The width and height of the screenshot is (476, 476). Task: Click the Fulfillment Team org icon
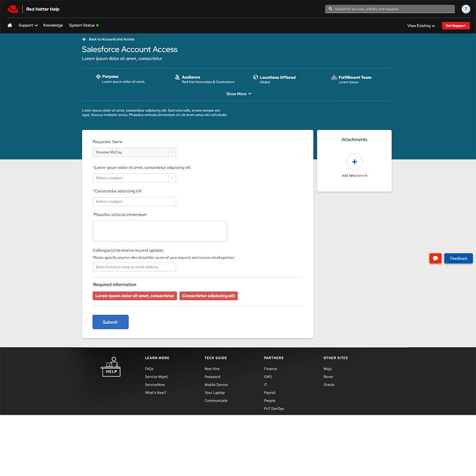[x=334, y=78]
